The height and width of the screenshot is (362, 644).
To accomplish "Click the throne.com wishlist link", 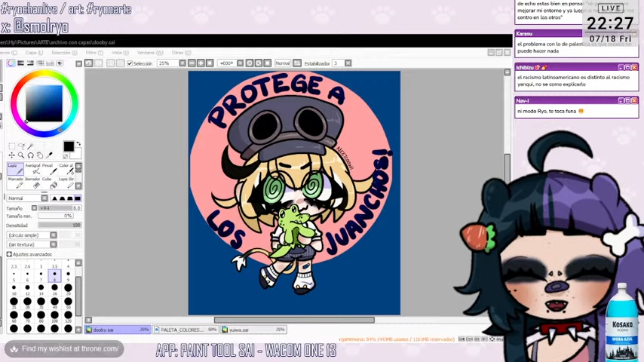I will point(64,348).
